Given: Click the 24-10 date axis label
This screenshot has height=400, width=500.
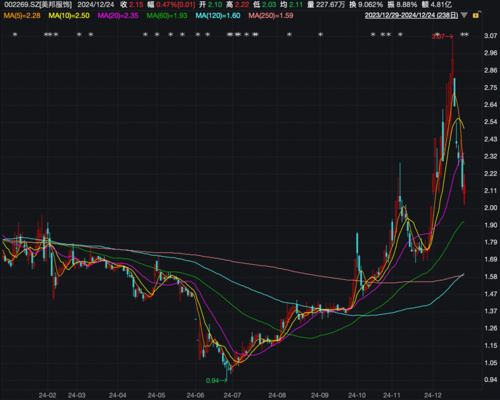Looking at the screenshot, I should (x=357, y=395).
